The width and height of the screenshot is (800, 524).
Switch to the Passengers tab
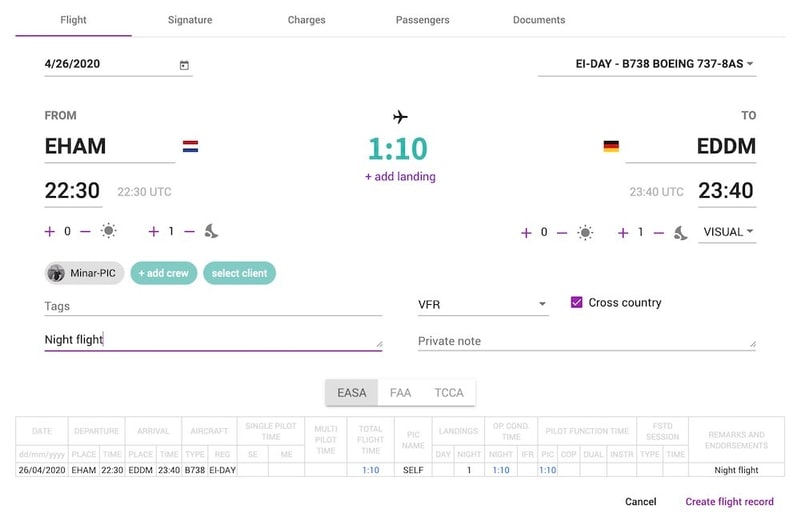tap(422, 20)
